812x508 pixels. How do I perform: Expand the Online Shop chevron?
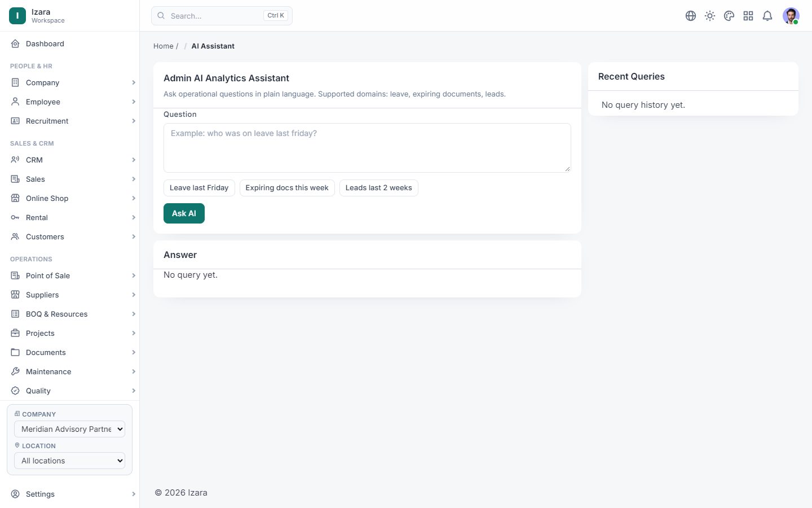(x=134, y=198)
